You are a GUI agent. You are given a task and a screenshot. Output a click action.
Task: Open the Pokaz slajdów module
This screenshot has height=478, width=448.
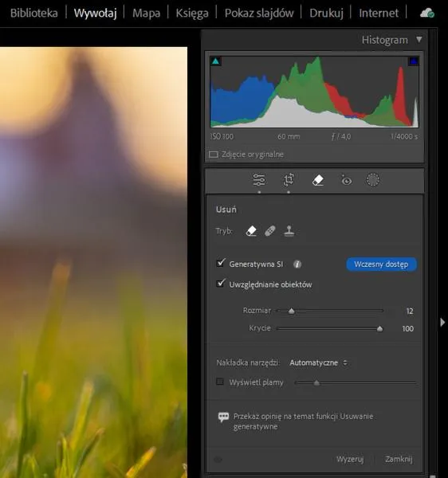259,13
